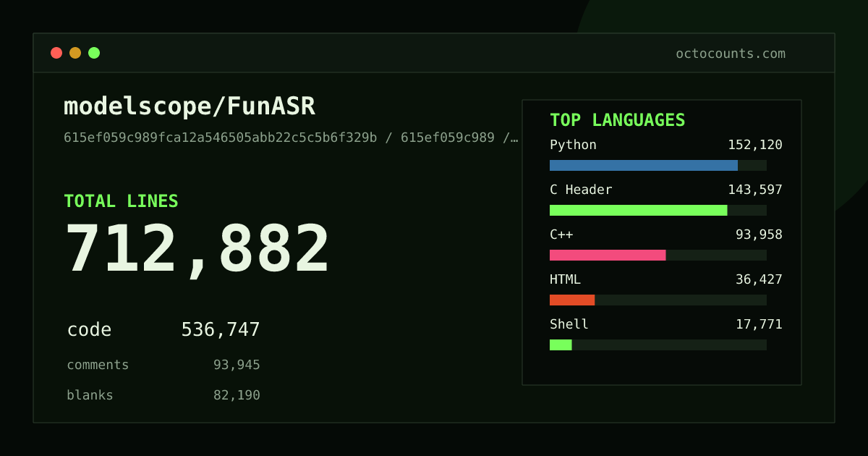Click the C Header language label
Viewport: 868px width, 456px height.
pyautogui.click(x=581, y=190)
